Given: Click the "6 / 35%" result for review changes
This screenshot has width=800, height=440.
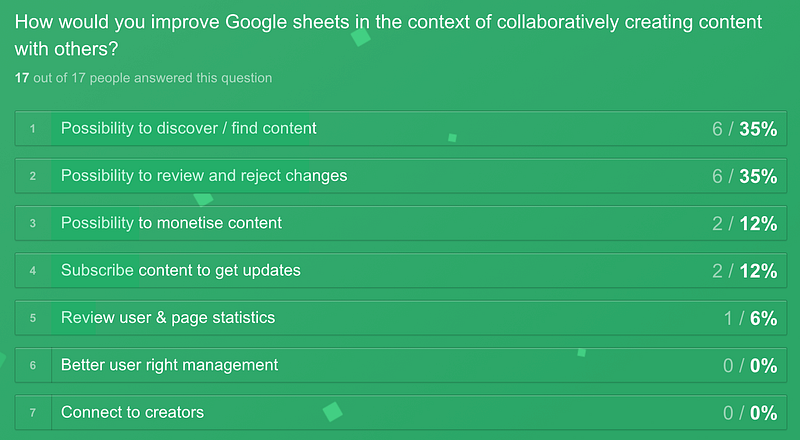Looking at the screenshot, I should pyautogui.click(x=744, y=176).
